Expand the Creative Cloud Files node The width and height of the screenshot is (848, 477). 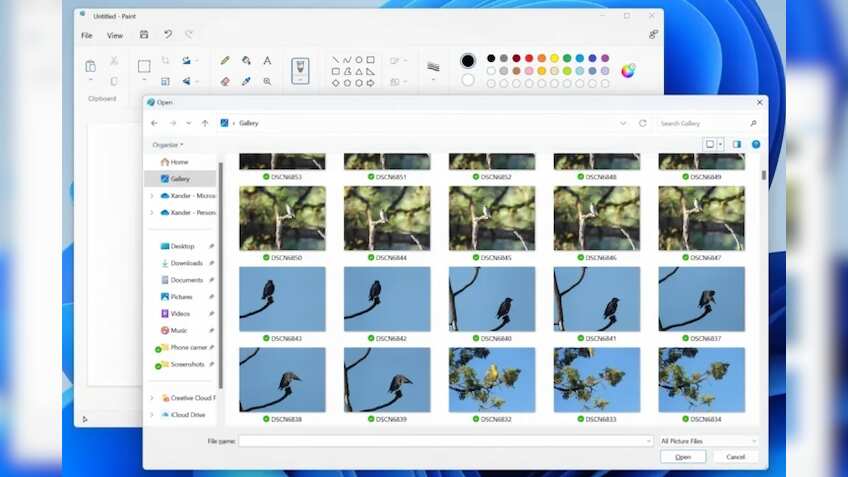coord(152,398)
